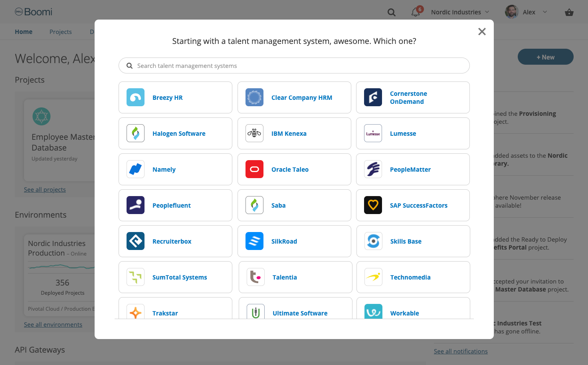The width and height of the screenshot is (588, 365).
Task: Open the Employee Master Database project icon
Action: point(42,117)
